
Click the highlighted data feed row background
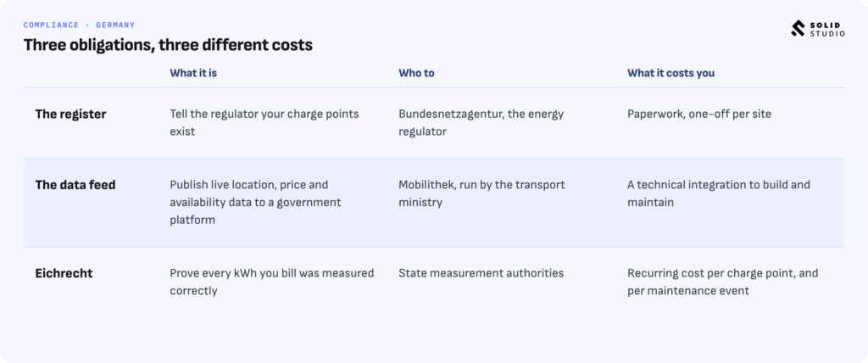[x=433, y=203]
